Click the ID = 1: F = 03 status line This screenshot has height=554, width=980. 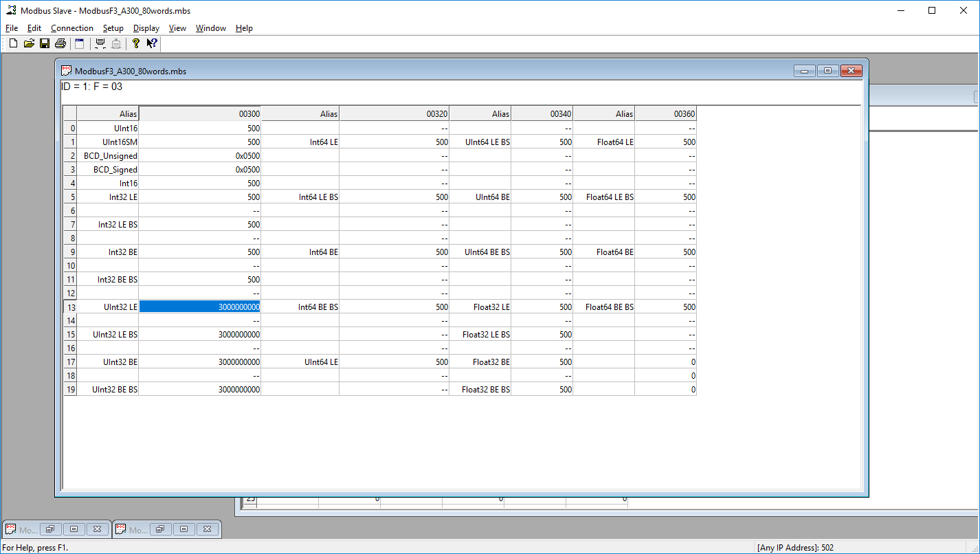point(92,87)
